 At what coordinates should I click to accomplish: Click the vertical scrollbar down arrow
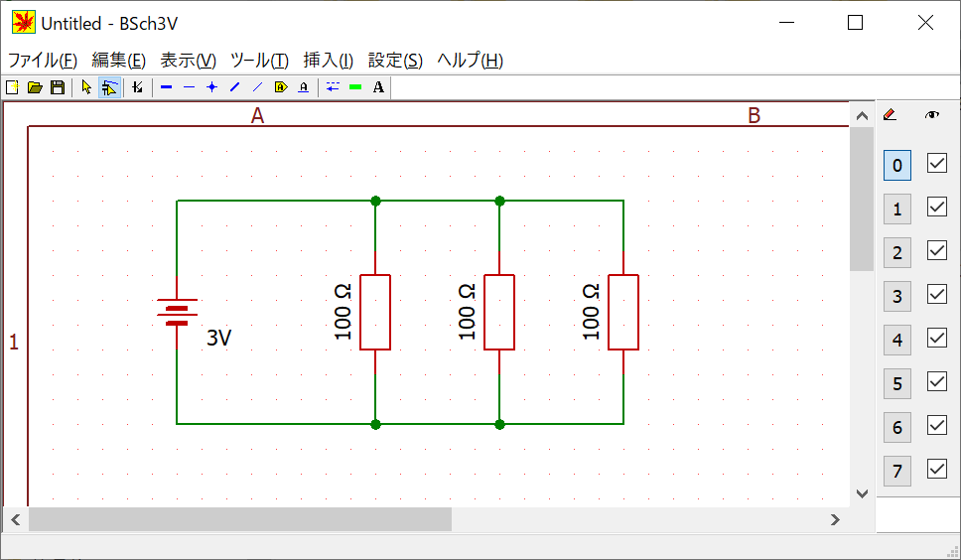click(x=862, y=493)
